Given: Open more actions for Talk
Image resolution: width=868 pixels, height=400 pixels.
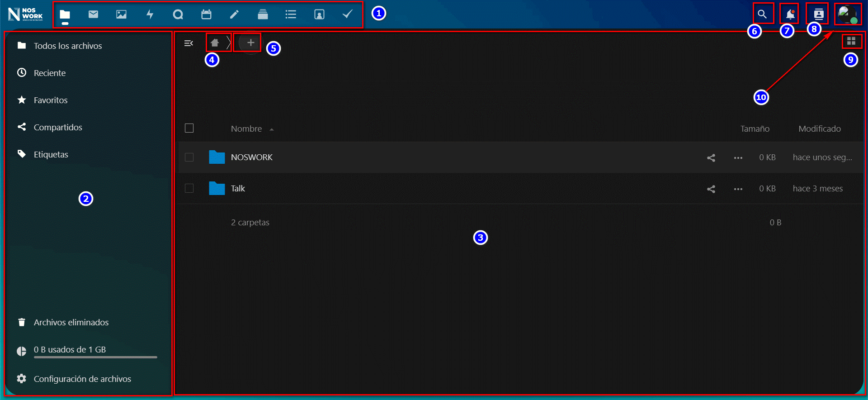Looking at the screenshot, I should (738, 189).
